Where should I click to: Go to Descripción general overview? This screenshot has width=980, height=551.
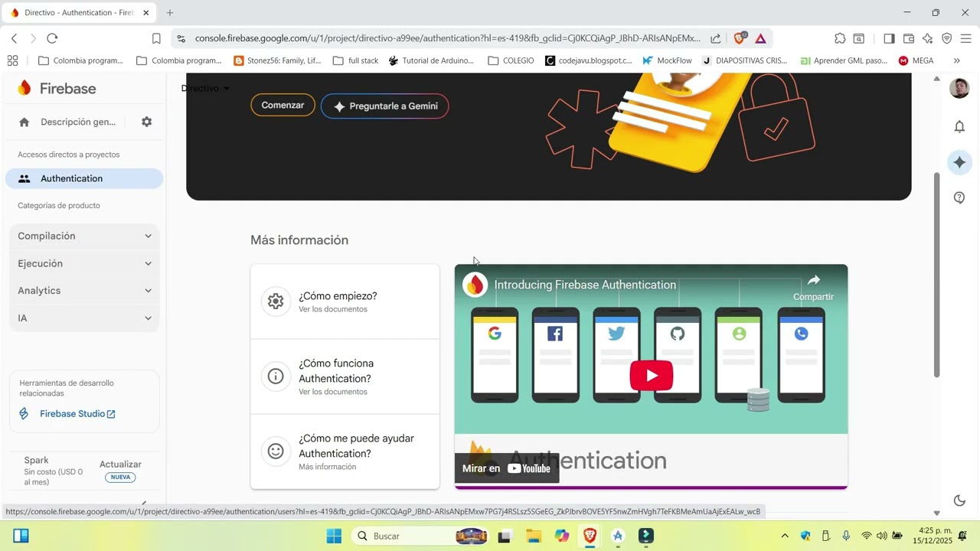(x=67, y=122)
